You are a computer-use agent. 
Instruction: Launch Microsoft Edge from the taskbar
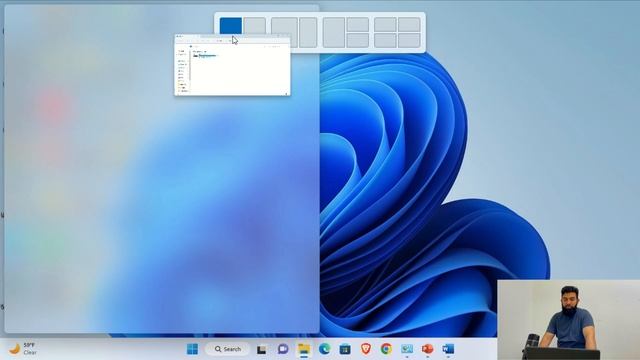pos(324,349)
